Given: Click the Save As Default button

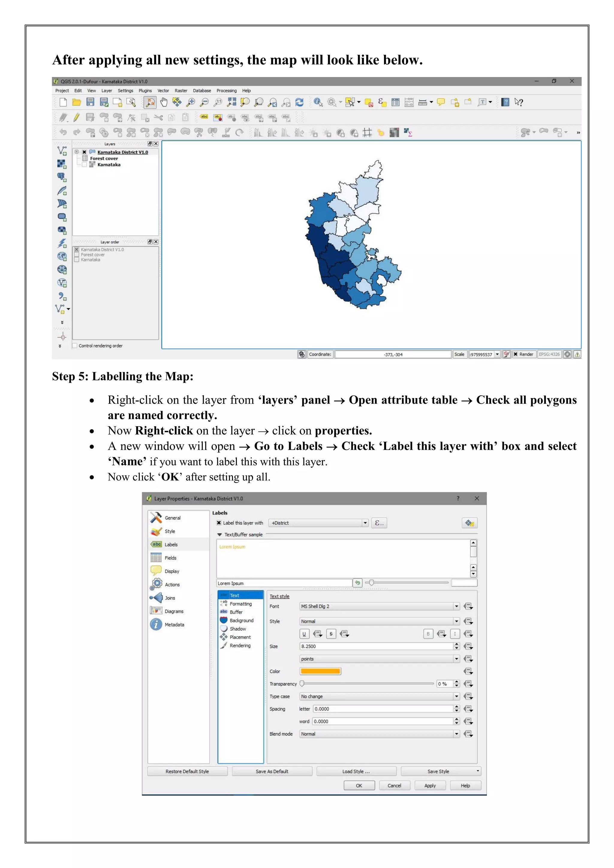Looking at the screenshot, I should point(272,771).
